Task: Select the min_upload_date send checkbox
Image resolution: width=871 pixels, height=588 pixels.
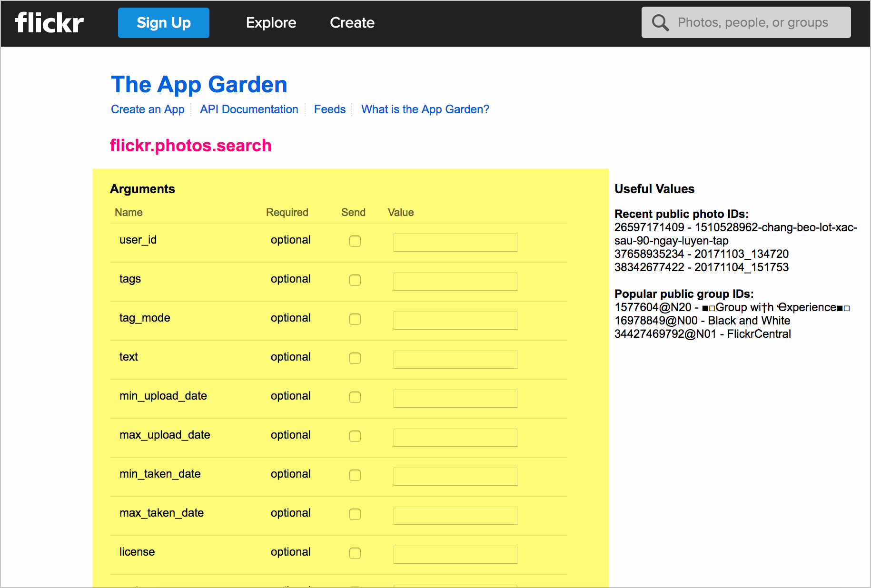Action: click(x=355, y=397)
